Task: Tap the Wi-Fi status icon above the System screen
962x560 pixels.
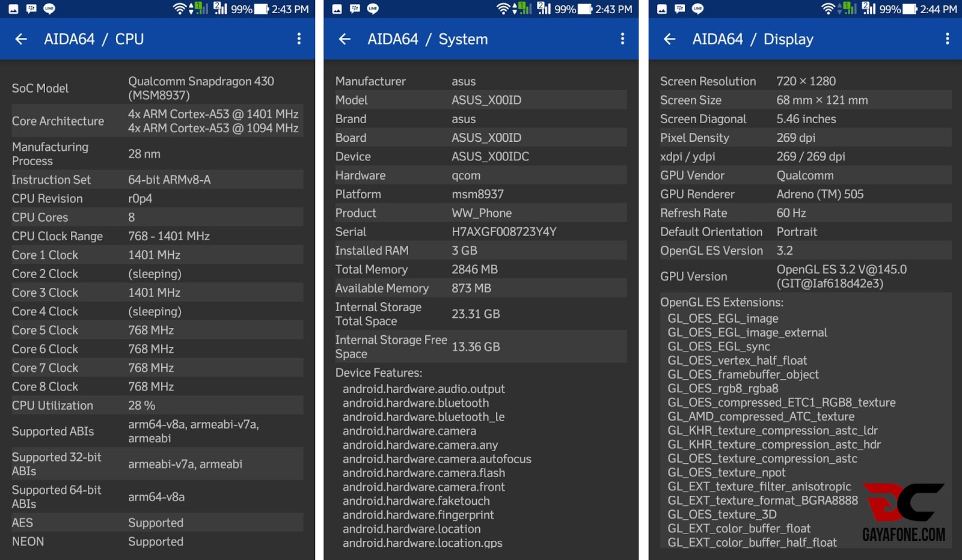Action: (503, 9)
